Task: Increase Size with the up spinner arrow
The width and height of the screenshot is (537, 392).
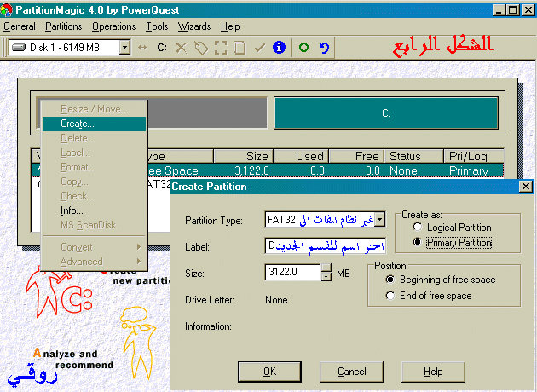Action: point(326,268)
